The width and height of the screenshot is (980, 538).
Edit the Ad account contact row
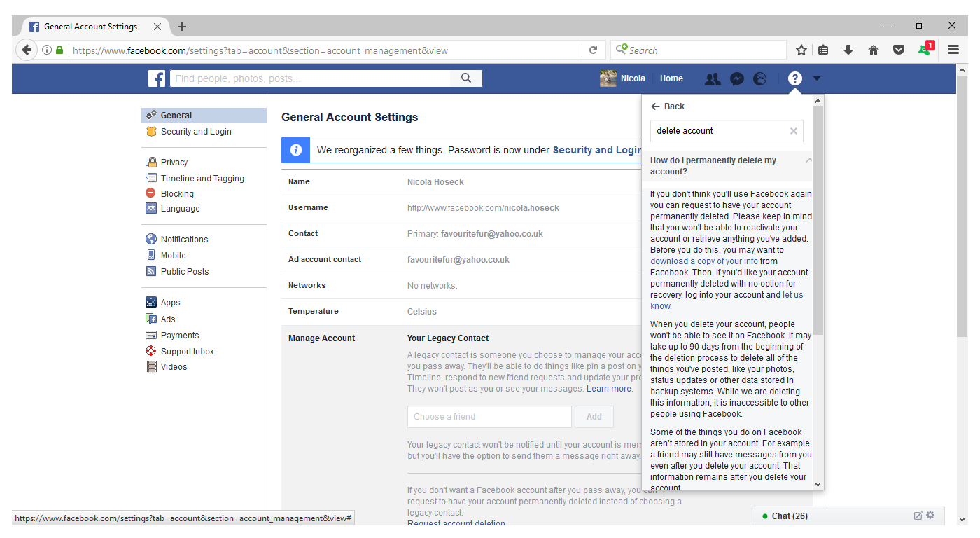coord(462,260)
